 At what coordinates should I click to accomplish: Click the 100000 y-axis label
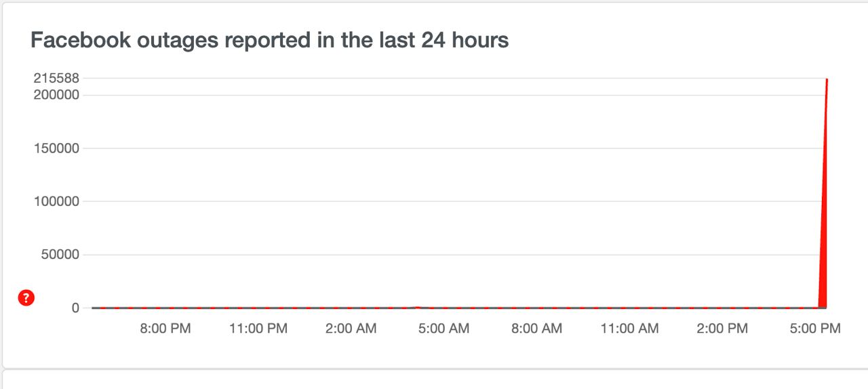point(56,201)
